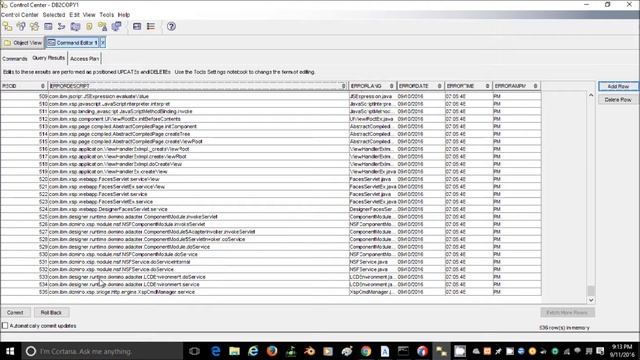Switch to the Commands tab
The width and height of the screenshot is (640, 360).
tap(15, 58)
